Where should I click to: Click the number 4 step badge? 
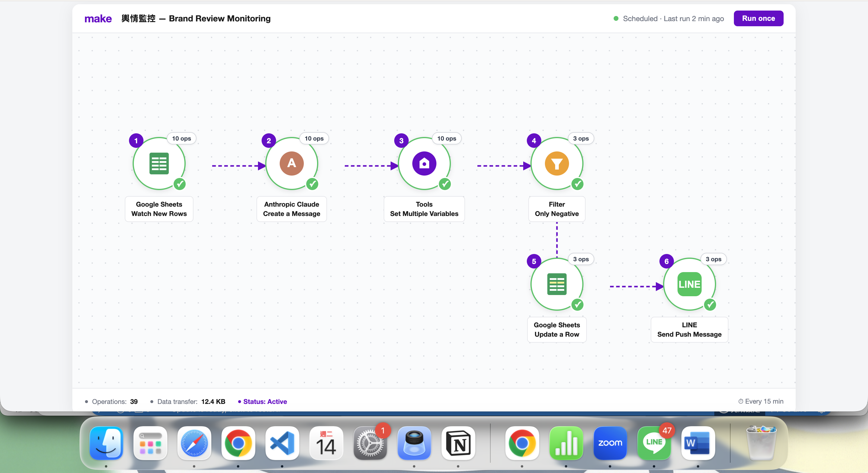[534, 141]
